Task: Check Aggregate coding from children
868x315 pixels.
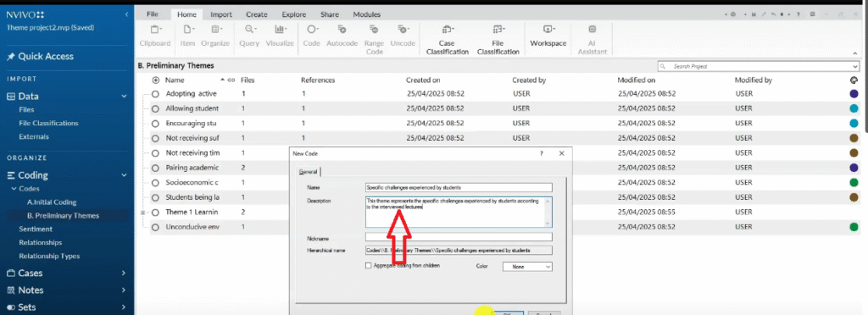Action: pyautogui.click(x=369, y=266)
